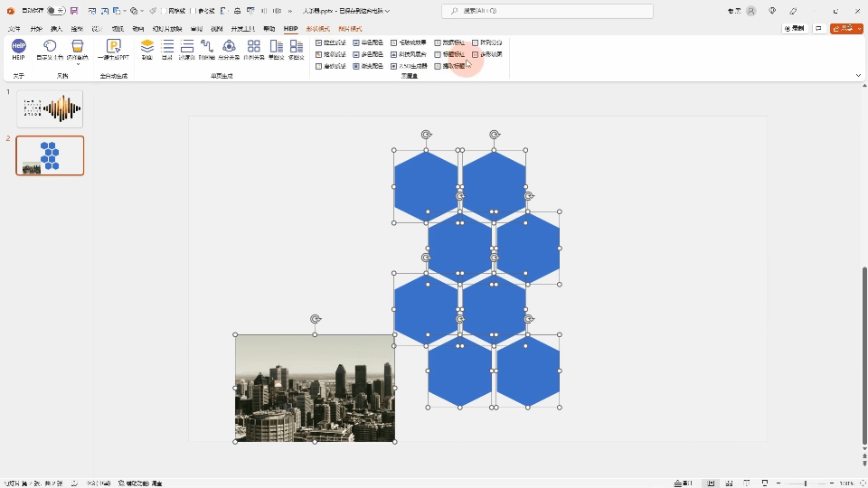868x488 pixels.
Task: Click the slide sorter view icon in status bar
Action: click(729, 483)
